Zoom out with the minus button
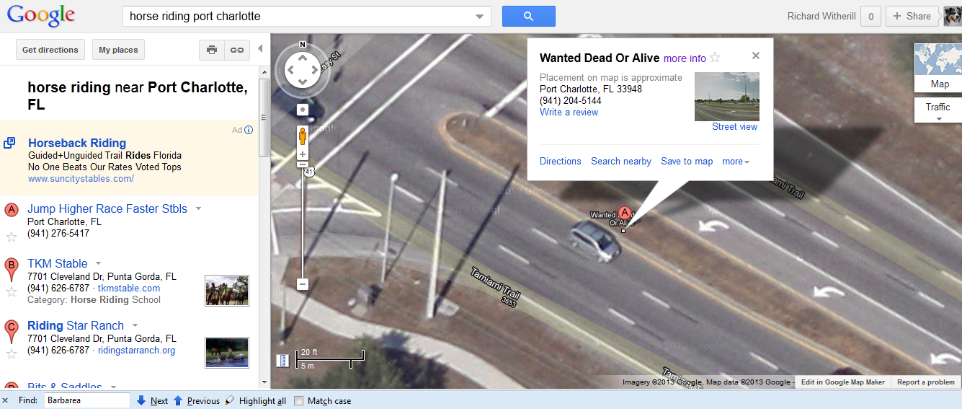 [x=303, y=284]
